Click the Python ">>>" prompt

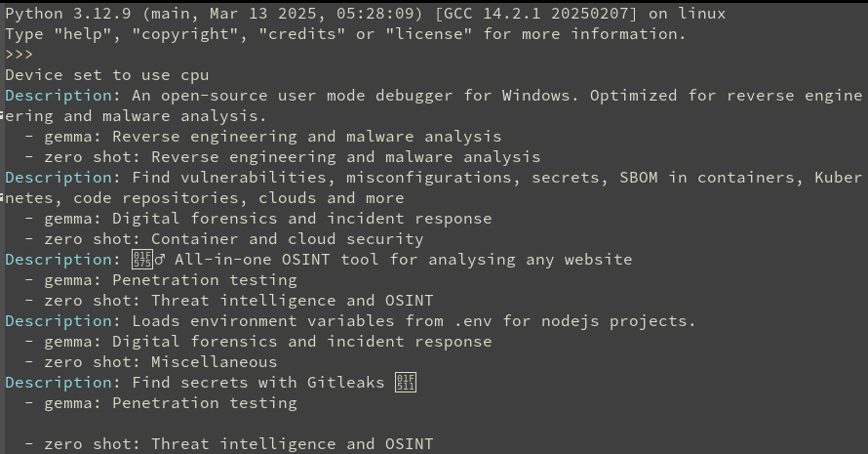[20, 55]
